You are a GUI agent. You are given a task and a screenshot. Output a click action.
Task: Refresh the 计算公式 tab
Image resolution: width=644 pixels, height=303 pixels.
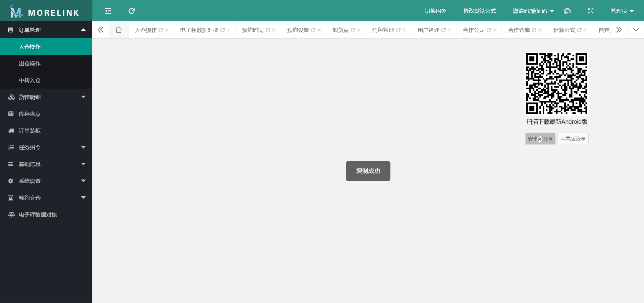click(580, 30)
